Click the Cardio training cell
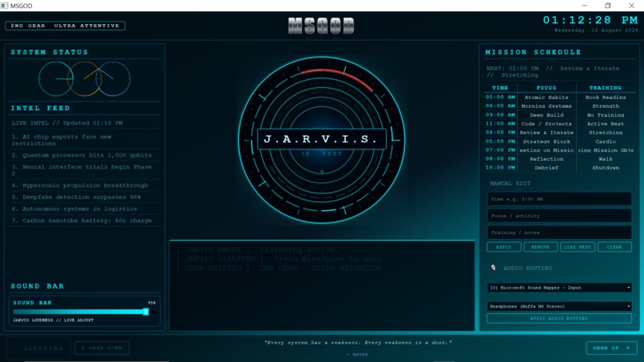Screen dimensions: 644x362 606,141
